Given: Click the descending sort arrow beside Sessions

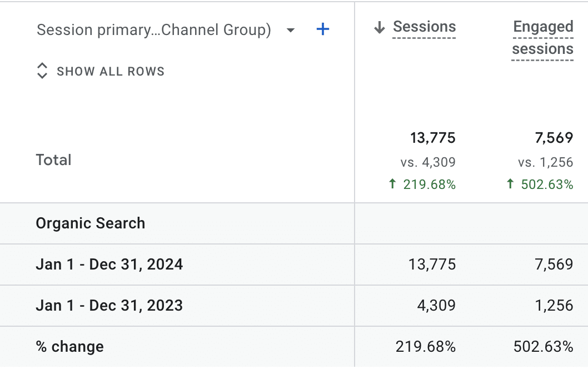Looking at the screenshot, I should (x=380, y=27).
